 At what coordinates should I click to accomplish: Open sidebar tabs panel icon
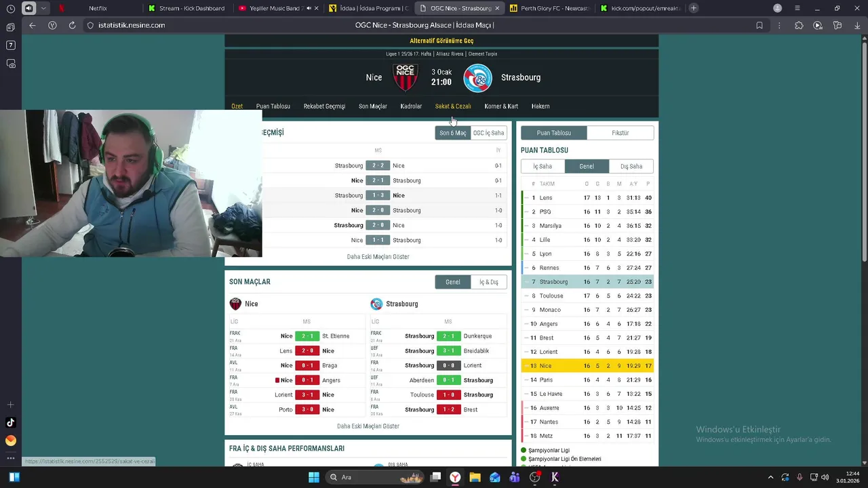pyautogui.click(x=10, y=27)
